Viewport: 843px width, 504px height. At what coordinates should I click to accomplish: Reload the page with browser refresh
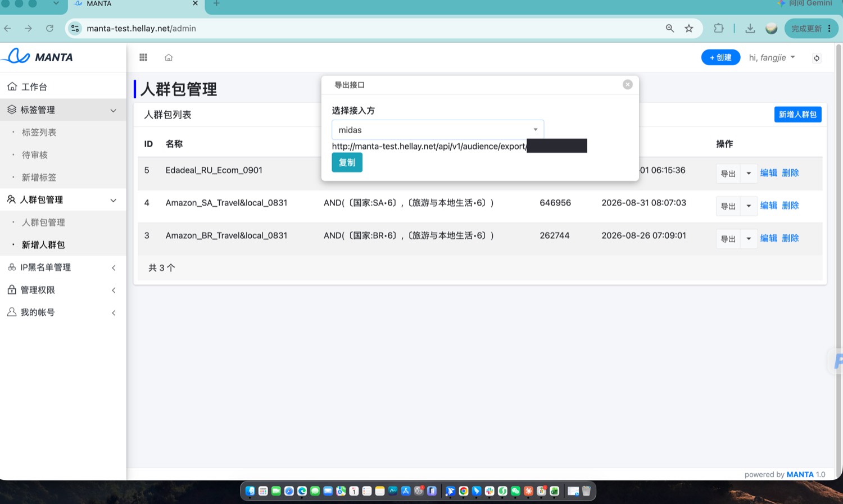[x=49, y=28]
